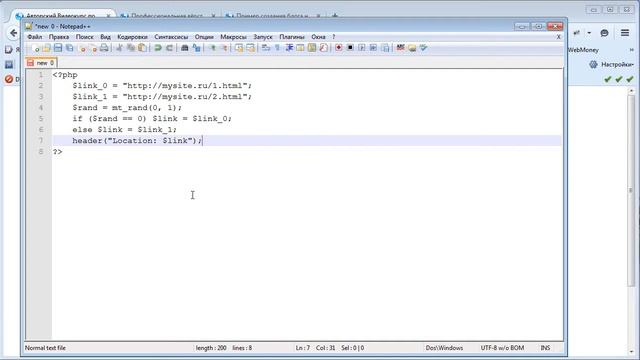Click the Save All toolbar icon

69,48
